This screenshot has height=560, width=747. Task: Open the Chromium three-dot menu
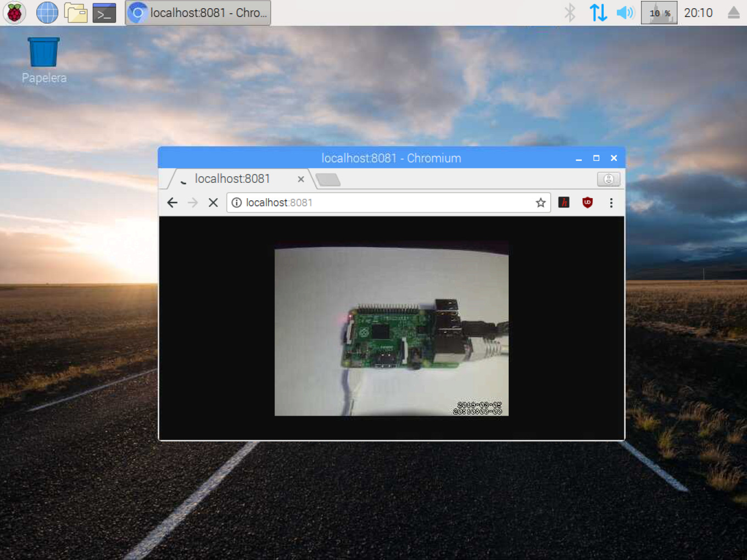[x=611, y=203]
